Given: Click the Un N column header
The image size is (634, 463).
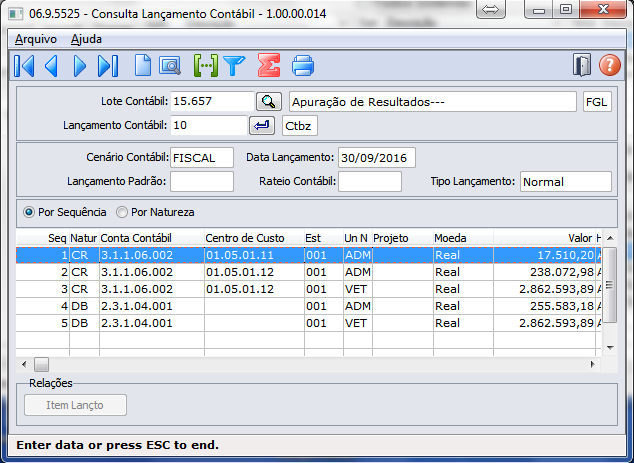Looking at the screenshot, I should coord(358,238).
